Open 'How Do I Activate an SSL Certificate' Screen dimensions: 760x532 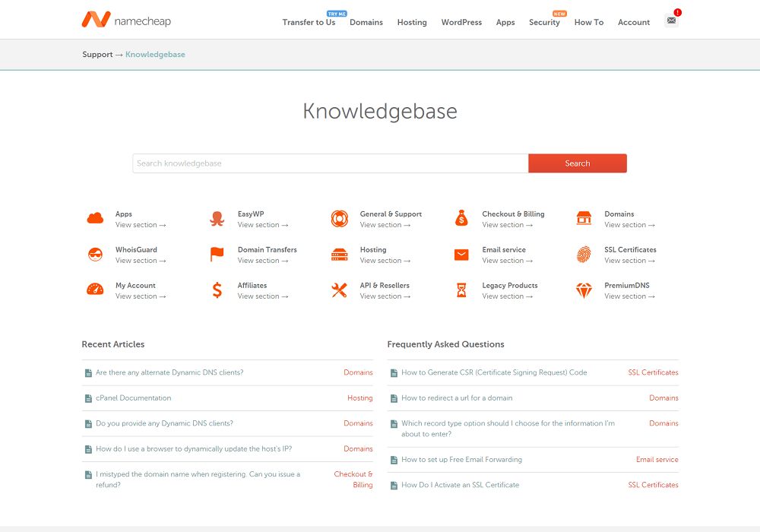tap(460, 485)
